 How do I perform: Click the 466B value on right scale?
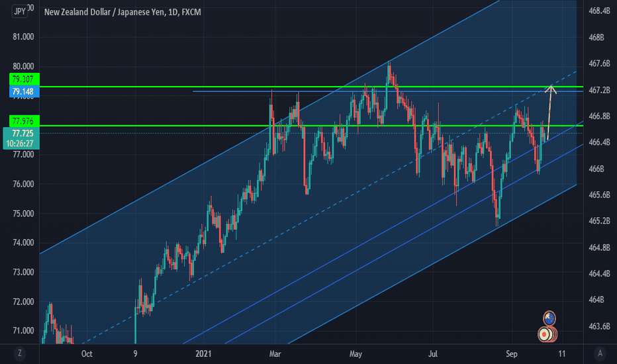click(x=596, y=169)
